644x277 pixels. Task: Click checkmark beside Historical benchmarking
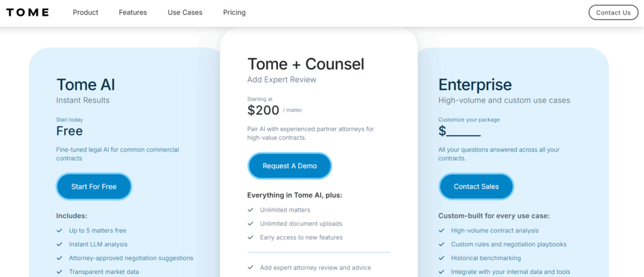441,258
